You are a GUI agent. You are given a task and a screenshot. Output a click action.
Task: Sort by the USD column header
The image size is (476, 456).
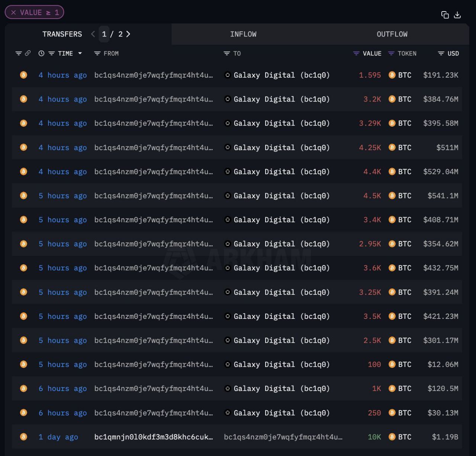click(x=453, y=54)
